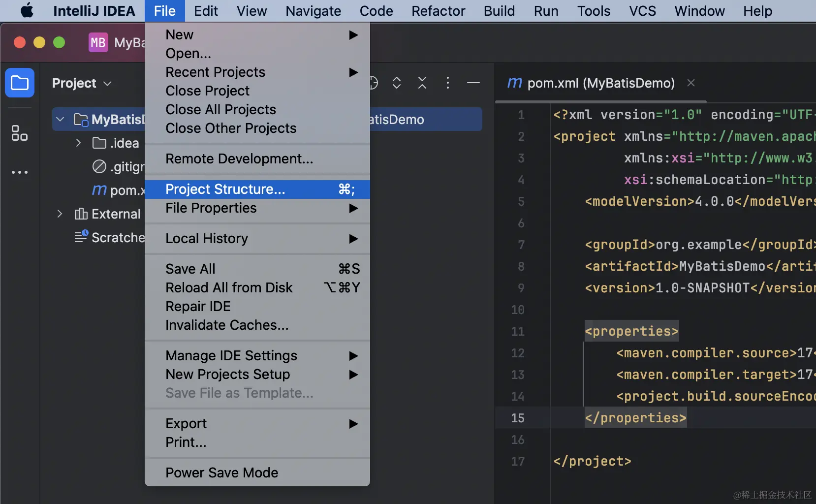
Task: Open Project panel options kebab menu
Action: [x=447, y=83]
